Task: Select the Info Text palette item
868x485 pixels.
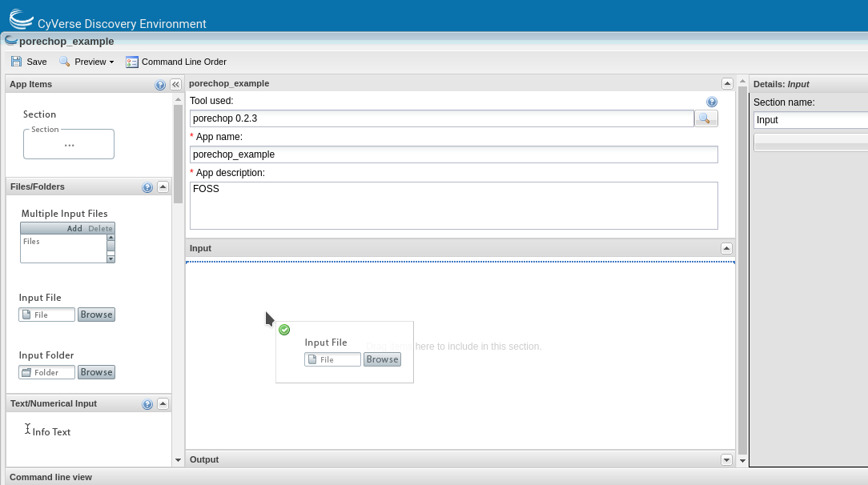Action: tap(47, 432)
